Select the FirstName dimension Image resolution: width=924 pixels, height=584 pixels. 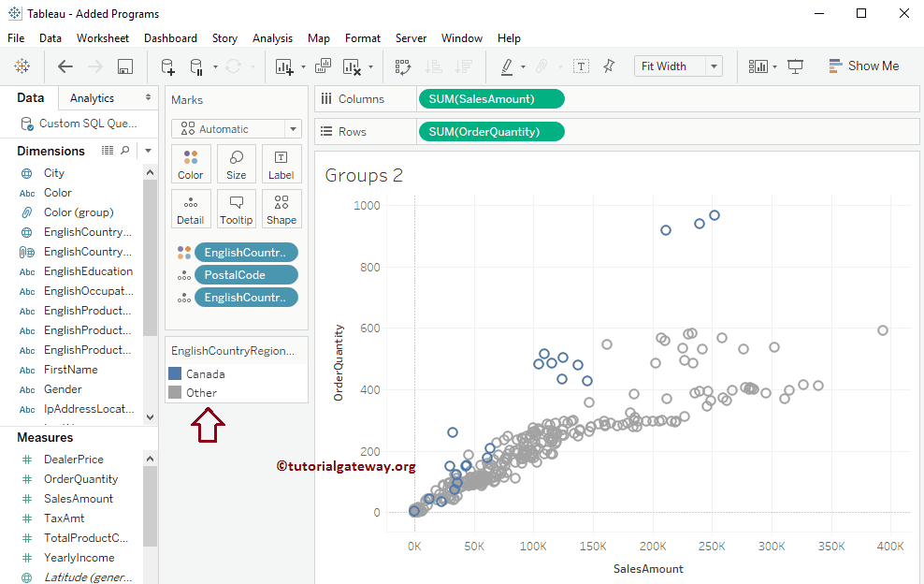coord(71,370)
